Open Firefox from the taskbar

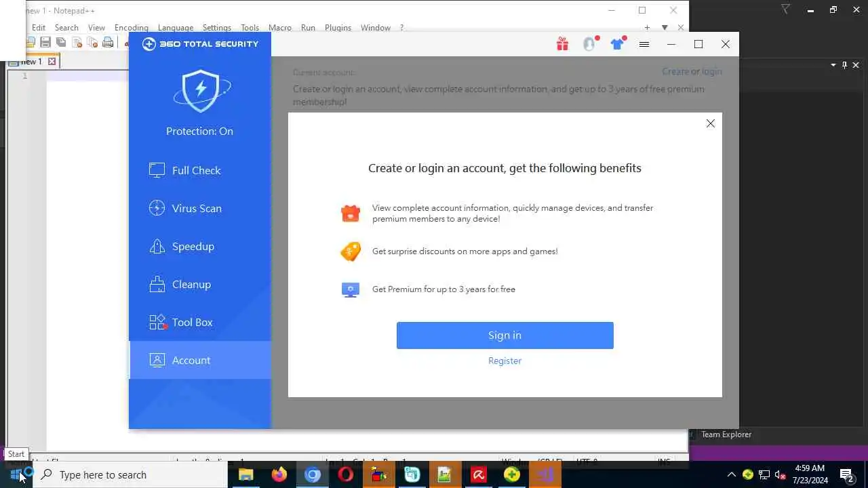[279, 474]
